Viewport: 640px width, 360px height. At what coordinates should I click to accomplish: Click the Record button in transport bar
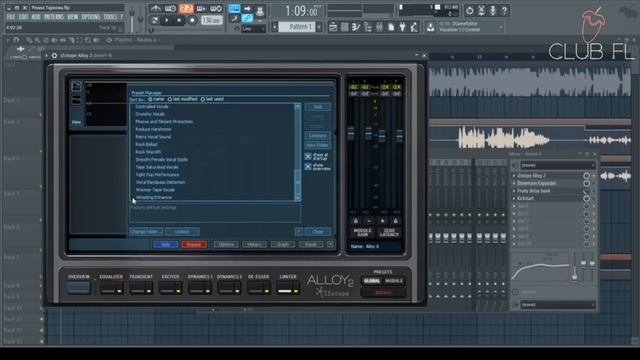(192, 20)
